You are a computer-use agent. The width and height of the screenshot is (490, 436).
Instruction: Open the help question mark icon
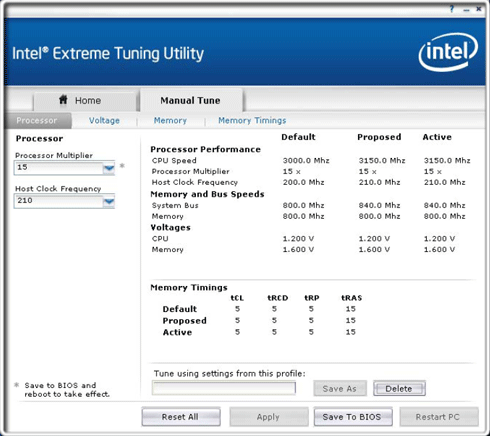[452, 9]
